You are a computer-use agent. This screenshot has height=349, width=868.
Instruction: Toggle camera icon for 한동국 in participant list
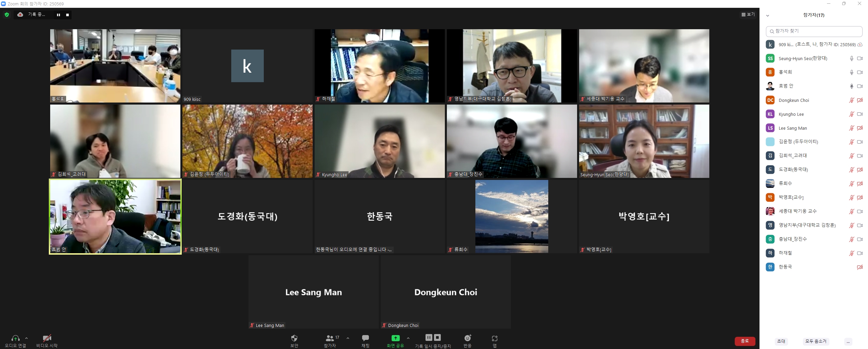click(x=860, y=267)
